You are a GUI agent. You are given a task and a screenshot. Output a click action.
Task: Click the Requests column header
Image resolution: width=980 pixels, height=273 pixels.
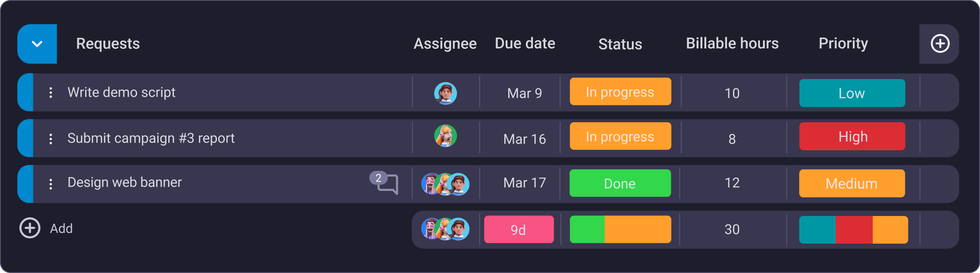coord(108,43)
